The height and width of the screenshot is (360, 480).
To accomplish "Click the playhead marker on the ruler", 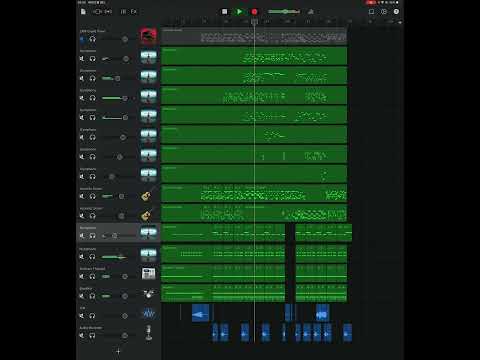I will tap(254, 22).
